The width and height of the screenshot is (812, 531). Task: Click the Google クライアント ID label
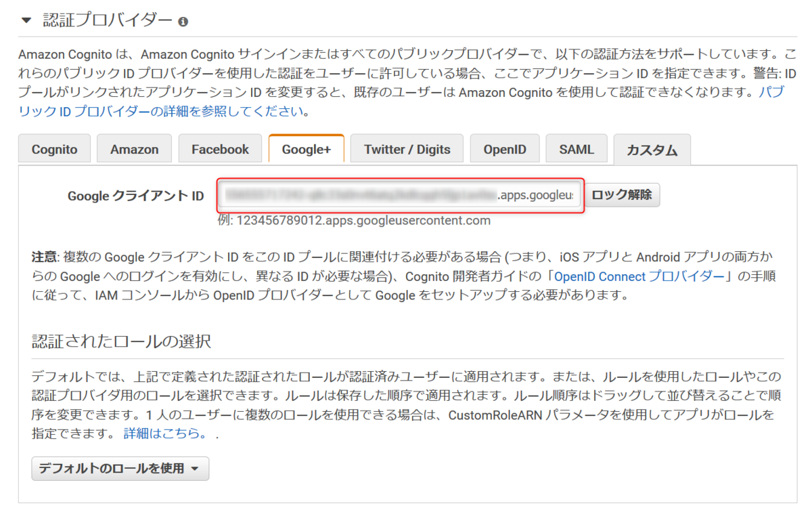click(135, 196)
